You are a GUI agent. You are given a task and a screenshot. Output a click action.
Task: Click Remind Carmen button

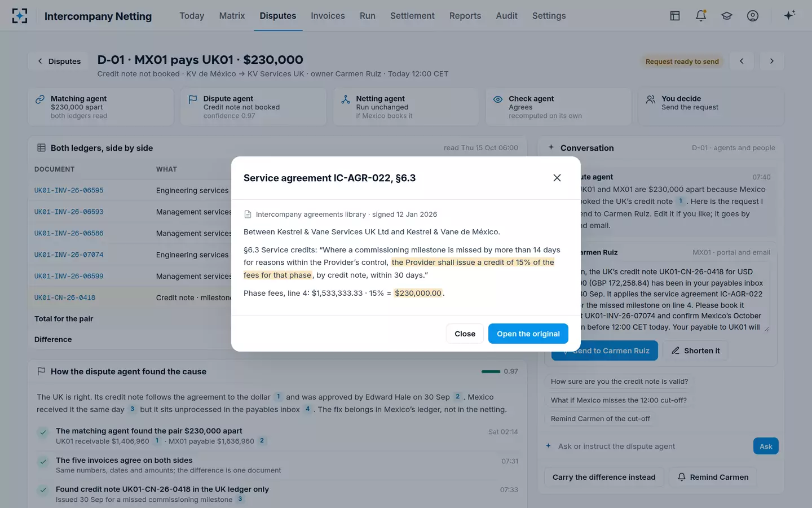tap(713, 477)
